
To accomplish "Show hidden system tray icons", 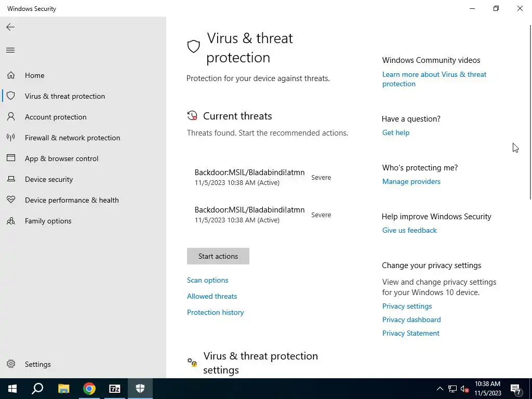I will click(440, 389).
